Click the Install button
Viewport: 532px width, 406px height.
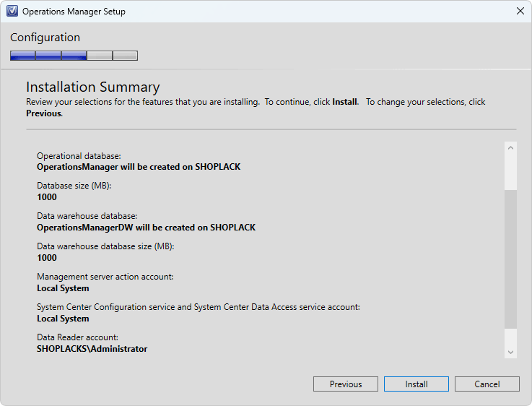click(x=417, y=384)
